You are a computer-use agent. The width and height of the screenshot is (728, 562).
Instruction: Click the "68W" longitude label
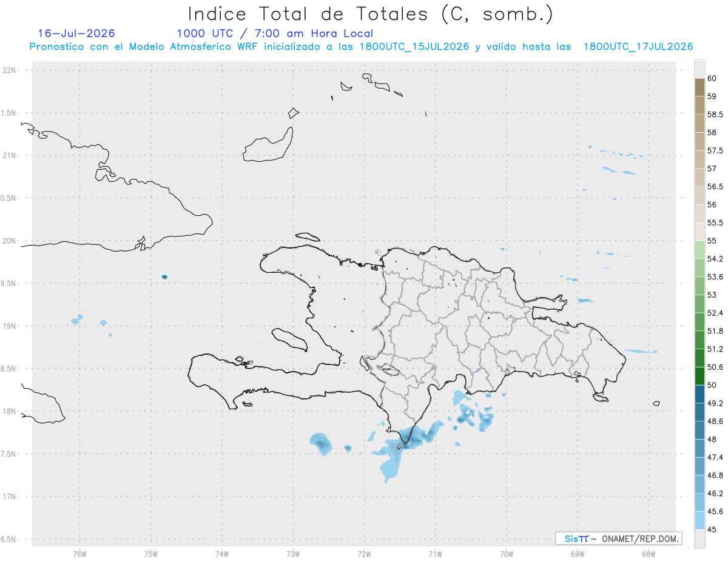pos(649,554)
